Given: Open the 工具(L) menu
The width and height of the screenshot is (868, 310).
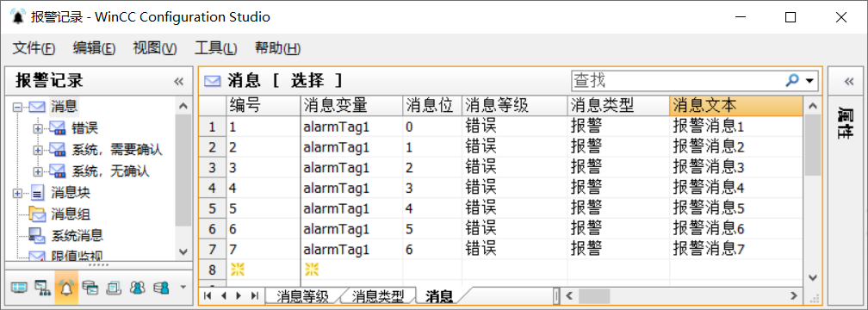Looking at the screenshot, I should point(215,48).
